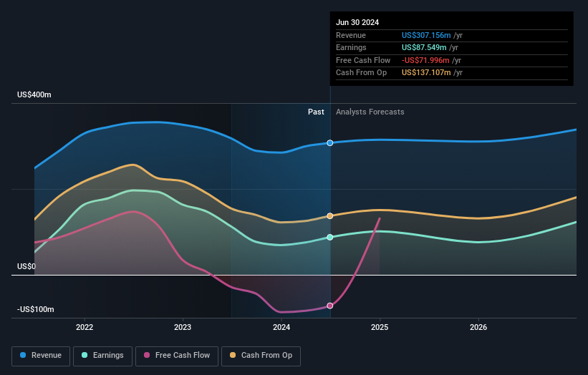Click the 2024 x-axis label

coord(281,327)
